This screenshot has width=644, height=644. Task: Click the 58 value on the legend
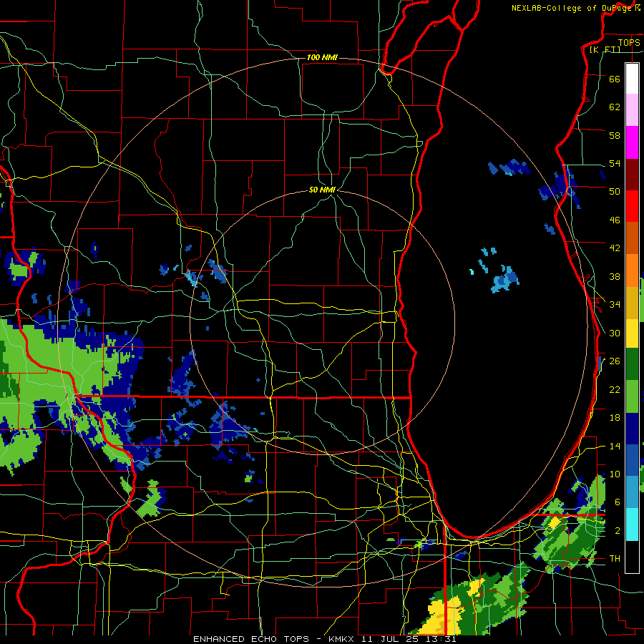(615, 135)
